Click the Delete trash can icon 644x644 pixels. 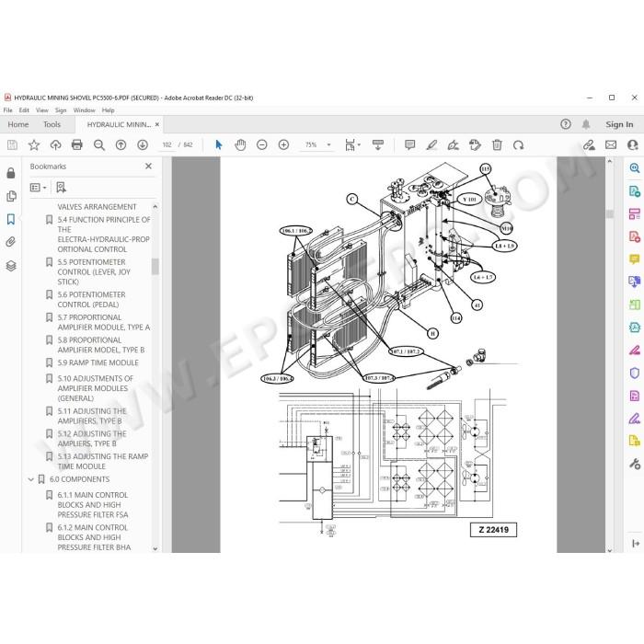point(497,144)
